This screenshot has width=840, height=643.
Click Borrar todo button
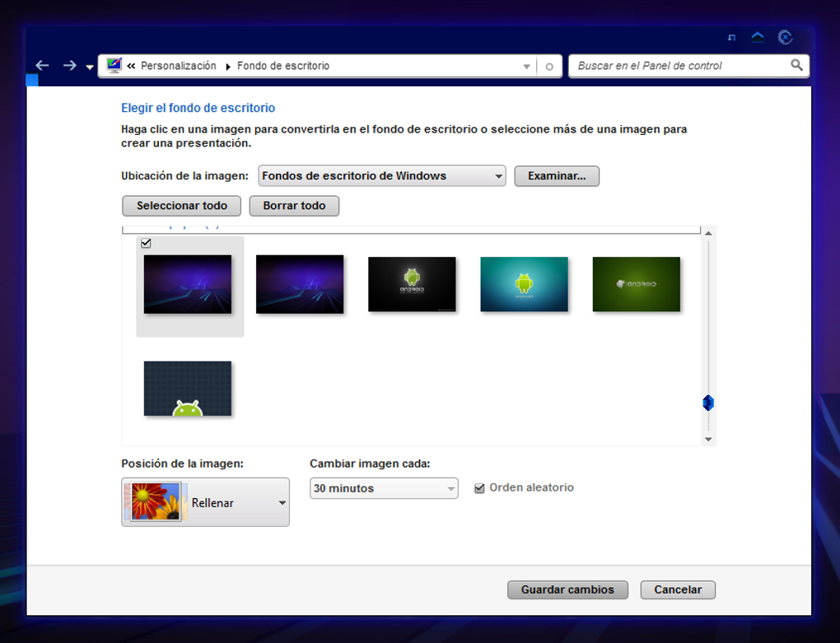pos(294,206)
